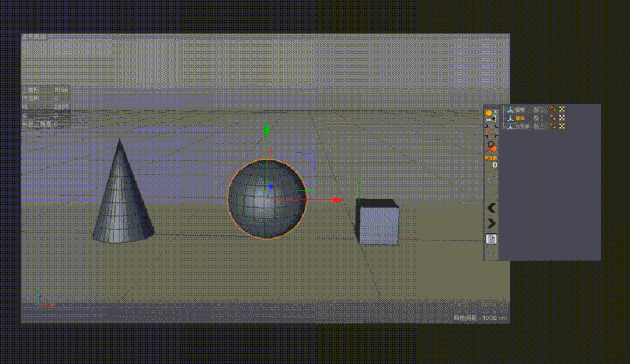Open the magnifier find-object tool
Screen dimensions: 630x364
click(x=490, y=146)
